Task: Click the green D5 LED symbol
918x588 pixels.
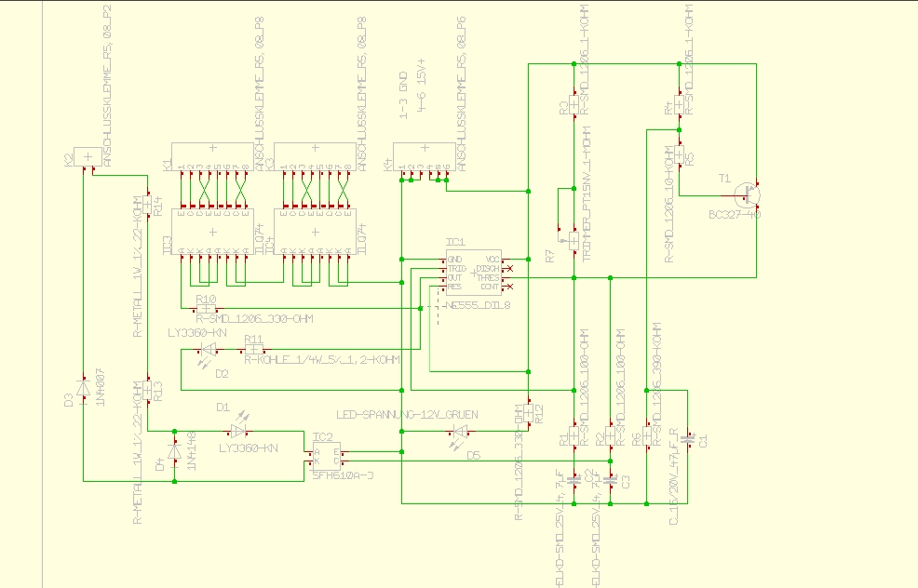Action: (x=461, y=433)
